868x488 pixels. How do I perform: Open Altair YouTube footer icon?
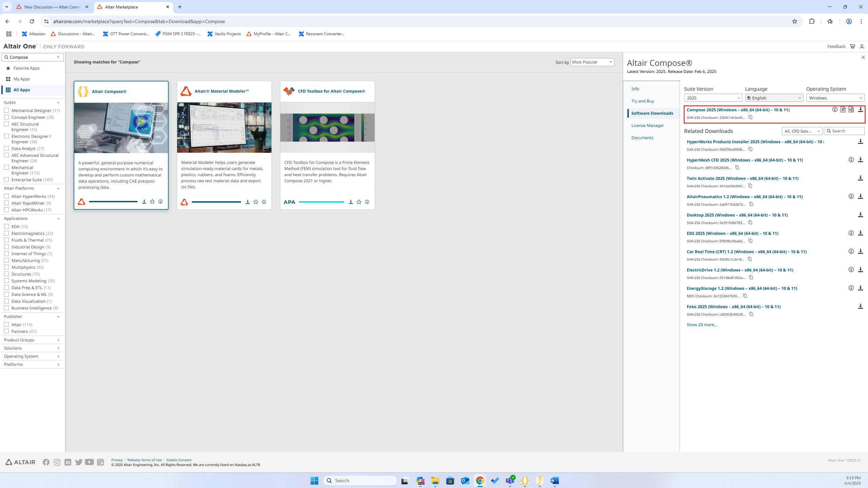click(89, 462)
